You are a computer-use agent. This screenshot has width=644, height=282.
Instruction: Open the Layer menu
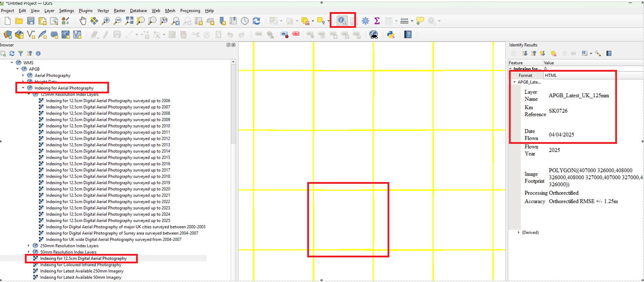pos(49,11)
